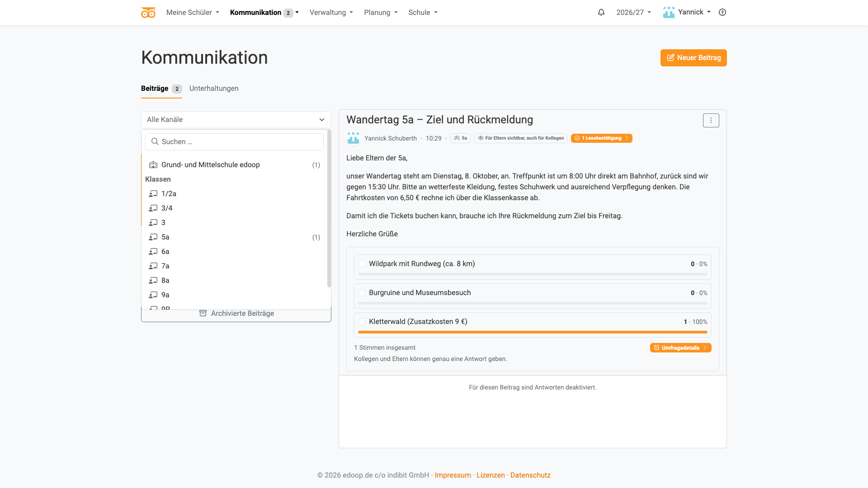Click the class icon next to 6a
Screen dimensions: 868x488
153,252
